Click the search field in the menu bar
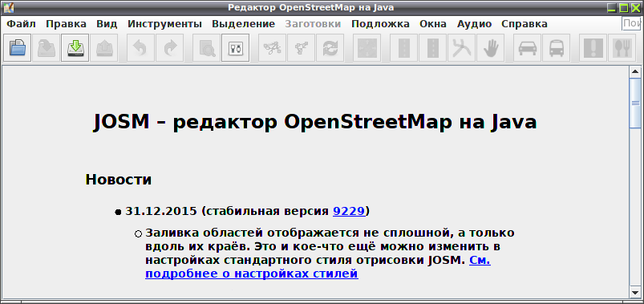 [631, 24]
